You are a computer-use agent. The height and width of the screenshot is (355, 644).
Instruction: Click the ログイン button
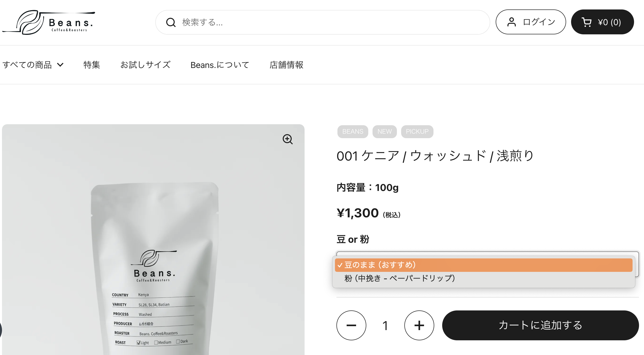531,22
